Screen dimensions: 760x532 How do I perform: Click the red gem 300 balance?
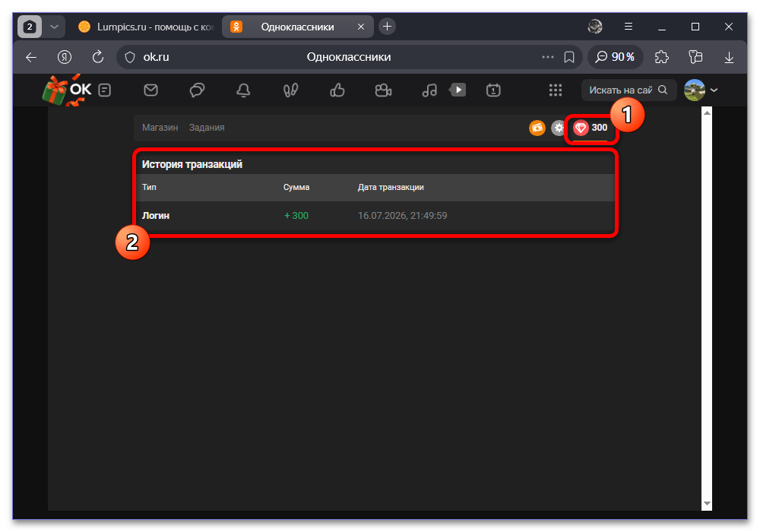tap(591, 128)
